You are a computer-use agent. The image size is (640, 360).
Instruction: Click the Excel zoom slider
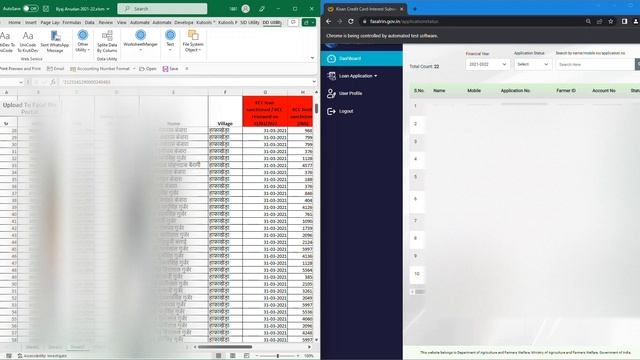[x=278, y=356]
